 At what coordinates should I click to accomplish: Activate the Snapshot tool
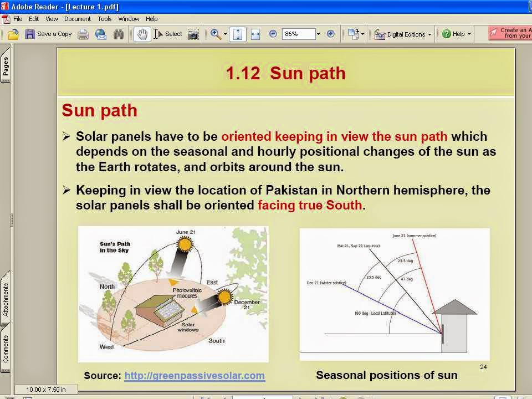(192, 34)
